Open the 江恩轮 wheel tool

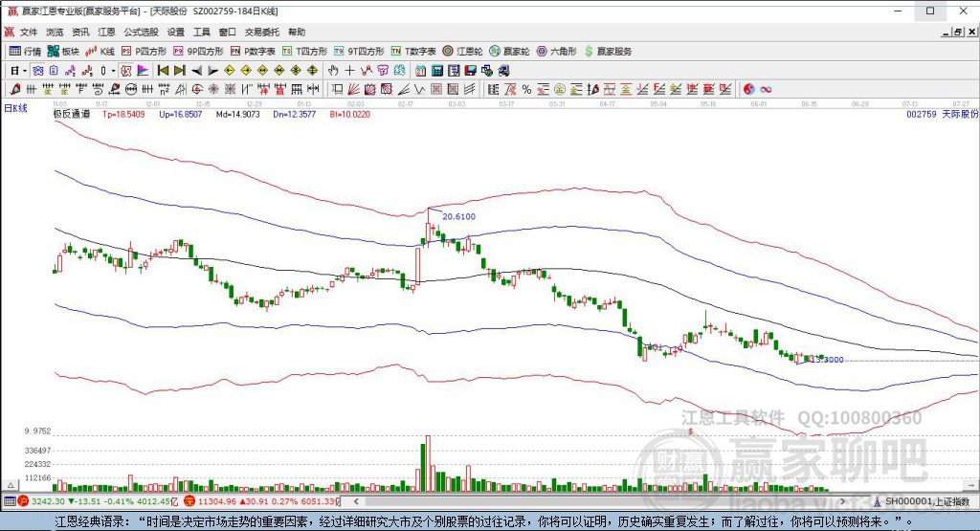(462, 52)
